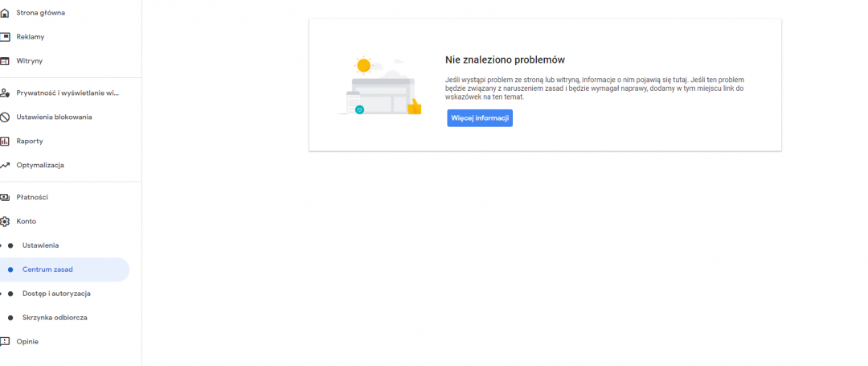Image resolution: width=868 pixels, height=366 pixels.
Task: Click the Nie znaleziono problemów heading
Action: [505, 60]
